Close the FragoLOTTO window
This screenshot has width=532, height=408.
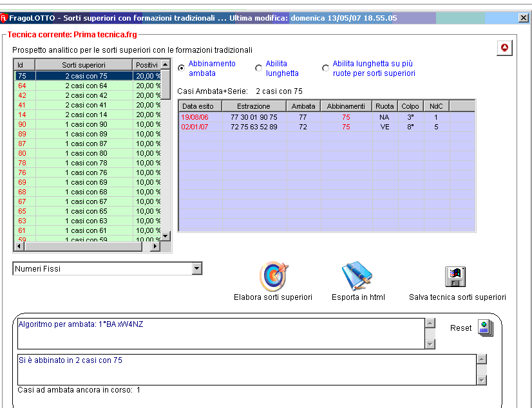pos(523,18)
